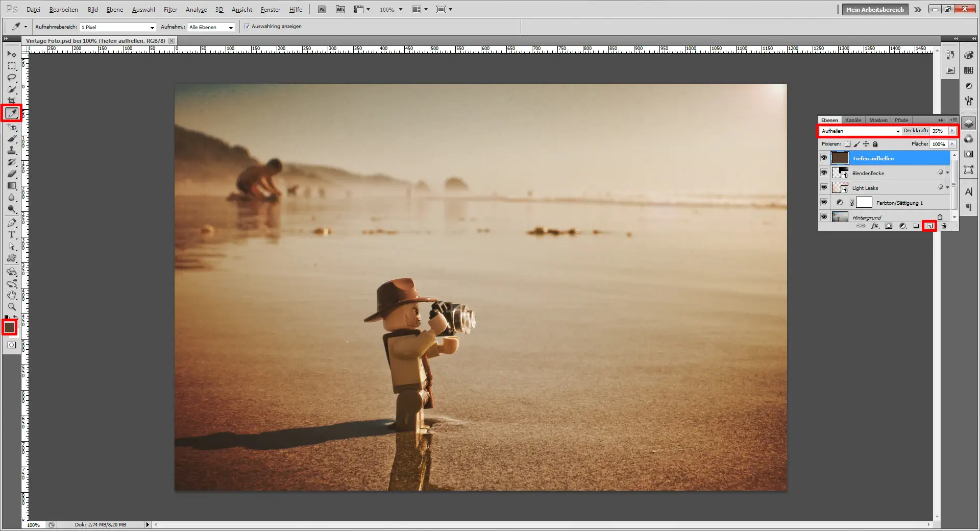Click the Mein Arbeitsbereich workspace button
This screenshot has height=531, width=980.
point(875,9)
